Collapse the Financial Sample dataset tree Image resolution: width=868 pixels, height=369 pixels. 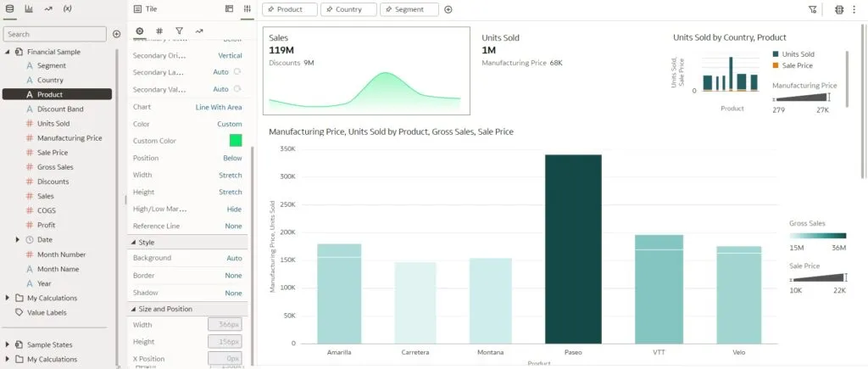click(x=8, y=52)
